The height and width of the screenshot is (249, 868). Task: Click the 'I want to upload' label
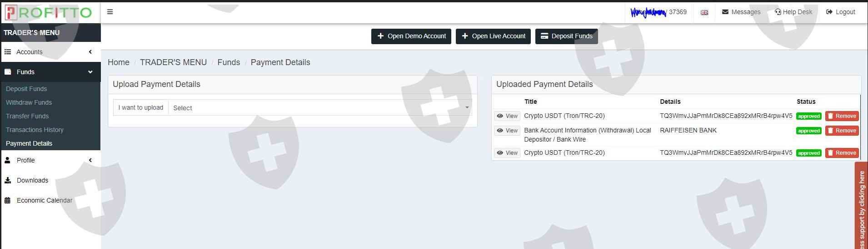click(x=141, y=107)
